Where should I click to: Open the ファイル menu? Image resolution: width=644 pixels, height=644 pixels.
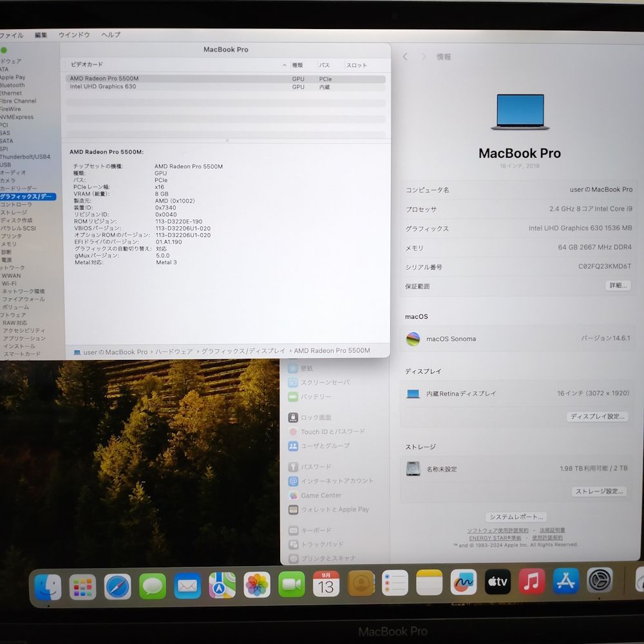tap(11, 35)
